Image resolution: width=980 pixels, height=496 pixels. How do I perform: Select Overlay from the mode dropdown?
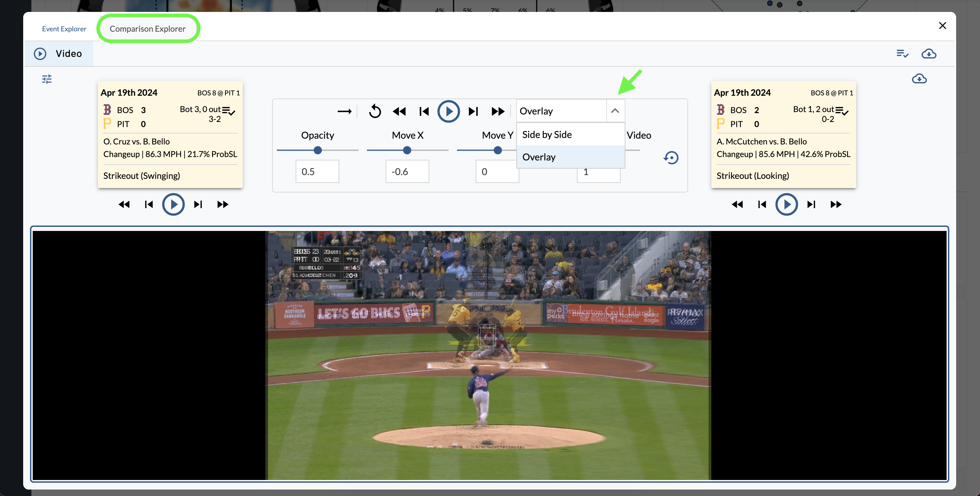539,157
